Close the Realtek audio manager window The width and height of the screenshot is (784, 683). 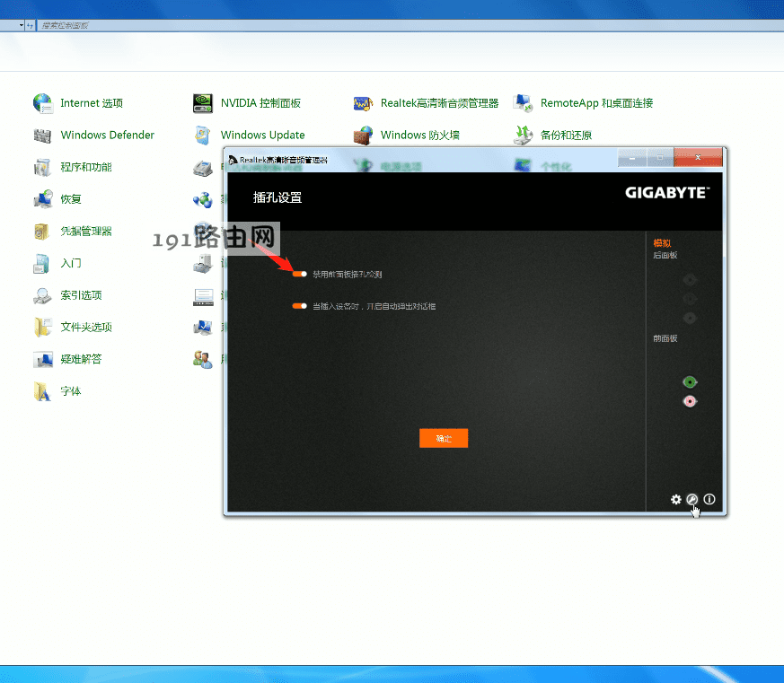[698, 157]
